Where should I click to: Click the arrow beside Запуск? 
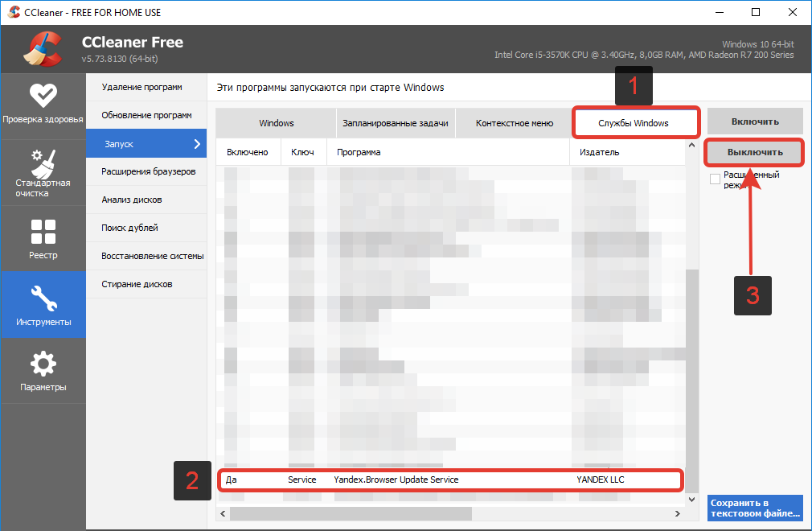click(196, 144)
